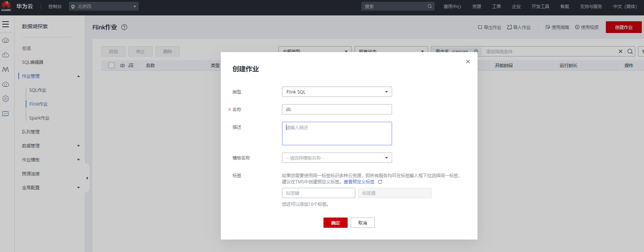Click the message box sidebar icon
644x252 pixels.
[6, 114]
